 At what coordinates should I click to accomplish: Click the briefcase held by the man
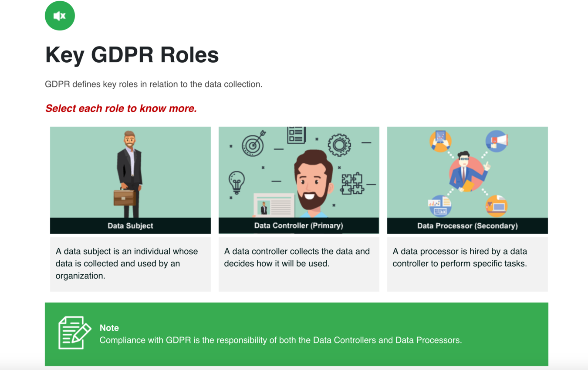(125, 197)
